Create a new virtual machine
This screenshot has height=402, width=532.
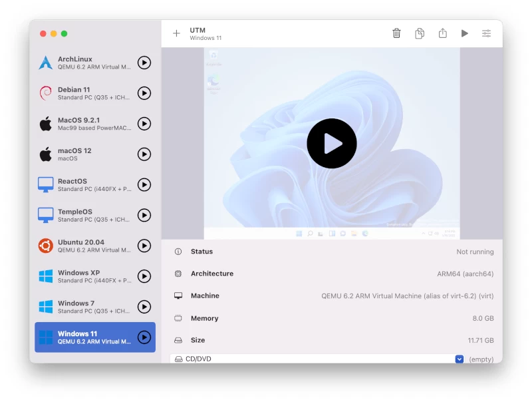click(176, 33)
